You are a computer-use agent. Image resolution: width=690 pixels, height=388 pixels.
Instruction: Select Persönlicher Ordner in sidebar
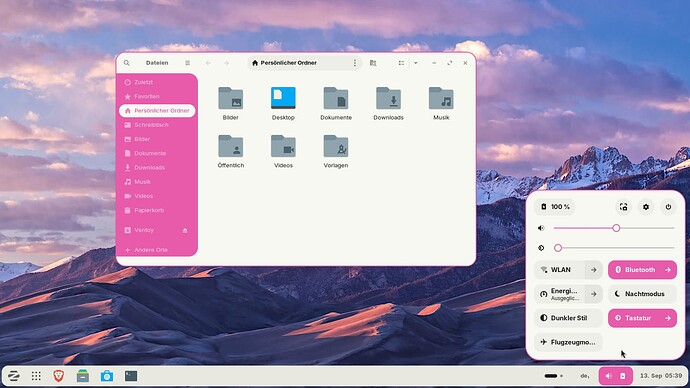pos(157,110)
